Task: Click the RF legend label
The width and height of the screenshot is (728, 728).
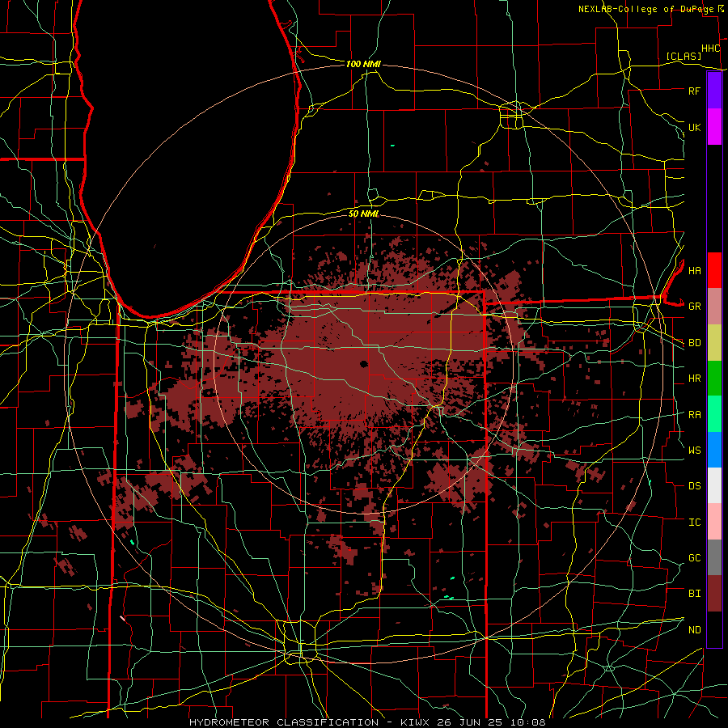Action: (x=694, y=91)
